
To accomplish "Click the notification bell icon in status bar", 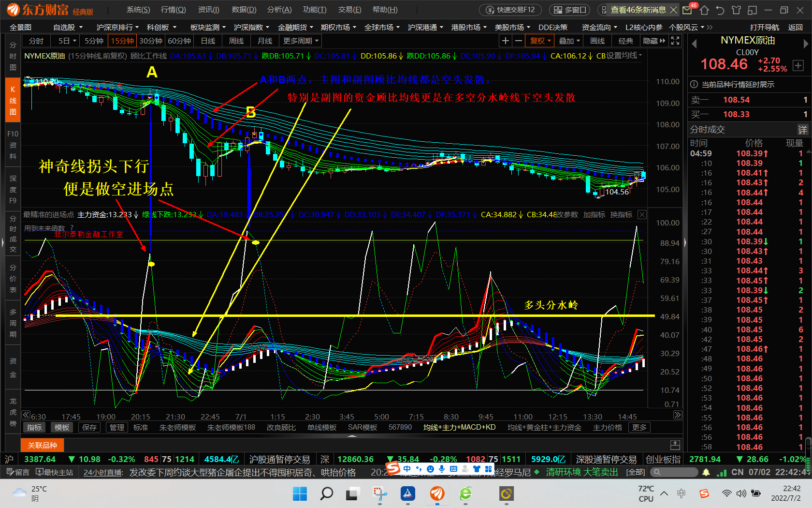I will click(706, 472).
